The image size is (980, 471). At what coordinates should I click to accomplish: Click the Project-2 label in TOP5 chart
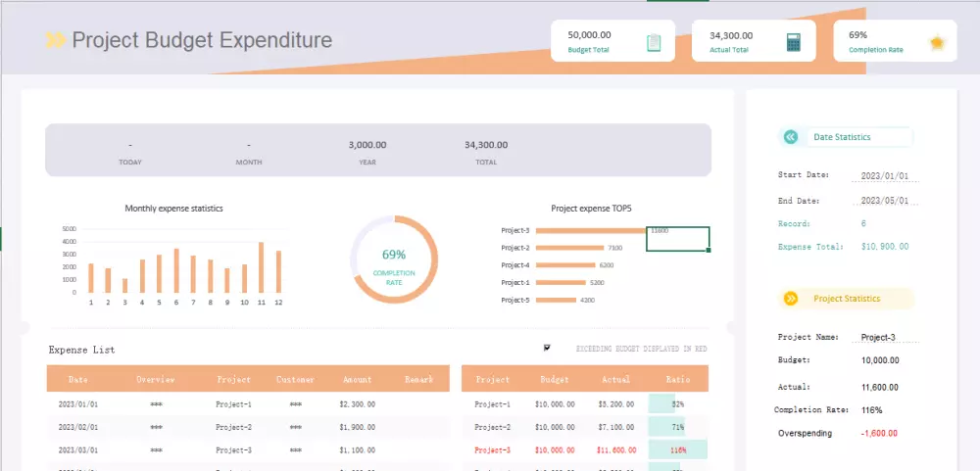tap(515, 248)
